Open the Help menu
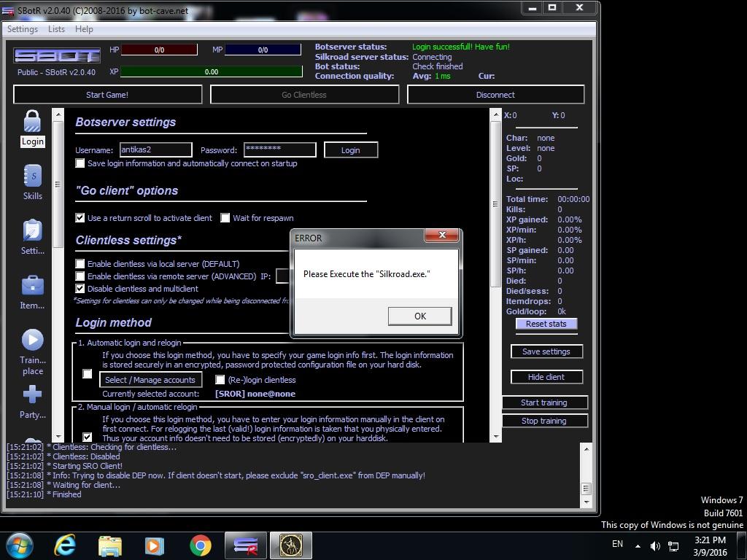747x560 pixels. tap(84, 29)
